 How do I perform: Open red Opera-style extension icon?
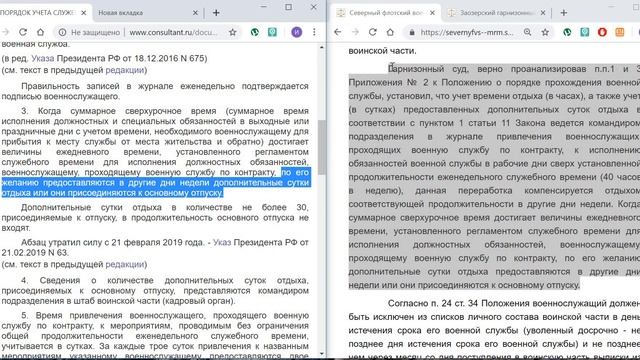(x=602, y=32)
